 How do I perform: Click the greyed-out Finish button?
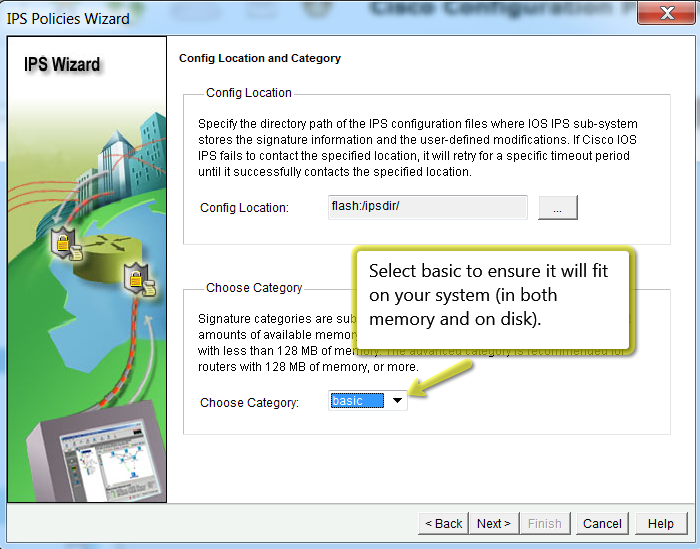click(545, 523)
